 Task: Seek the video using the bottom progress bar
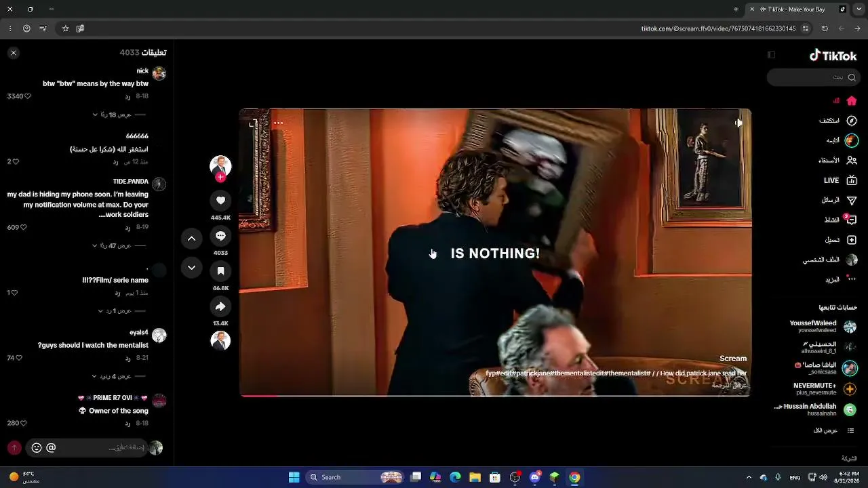pos(495,395)
